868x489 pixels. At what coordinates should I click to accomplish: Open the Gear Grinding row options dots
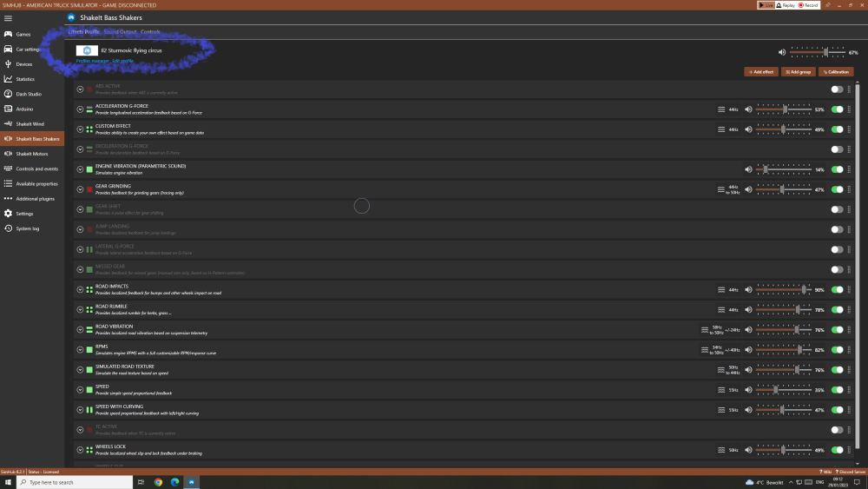(849, 189)
